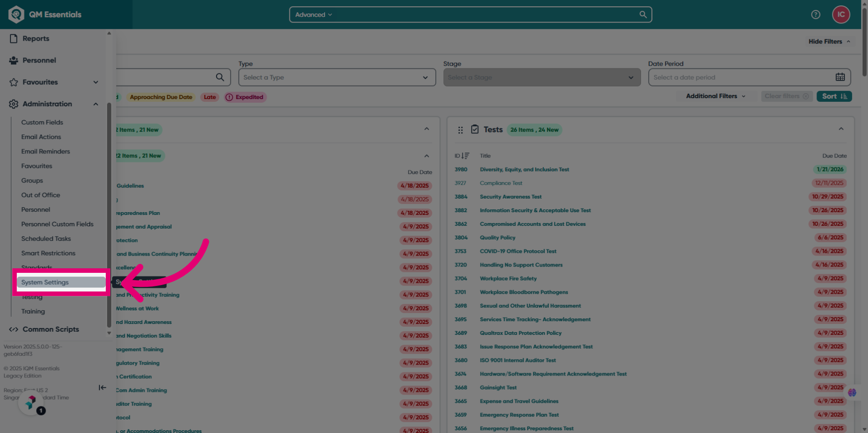Open the IC user avatar menu
Screen dimensions: 868x433
coord(841,14)
